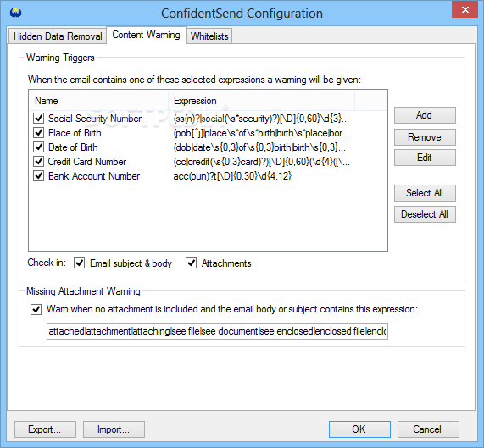This screenshot has width=484, height=448.
Task: Click the Export... button
Action: pyautogui.click(x=45, y=429)
